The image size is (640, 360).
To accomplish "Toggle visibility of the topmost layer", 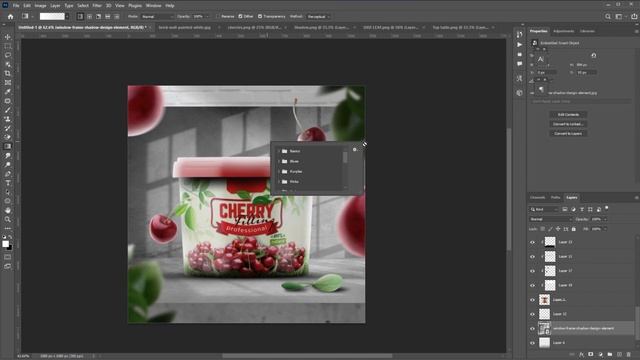I will click(x=532, y=242).
